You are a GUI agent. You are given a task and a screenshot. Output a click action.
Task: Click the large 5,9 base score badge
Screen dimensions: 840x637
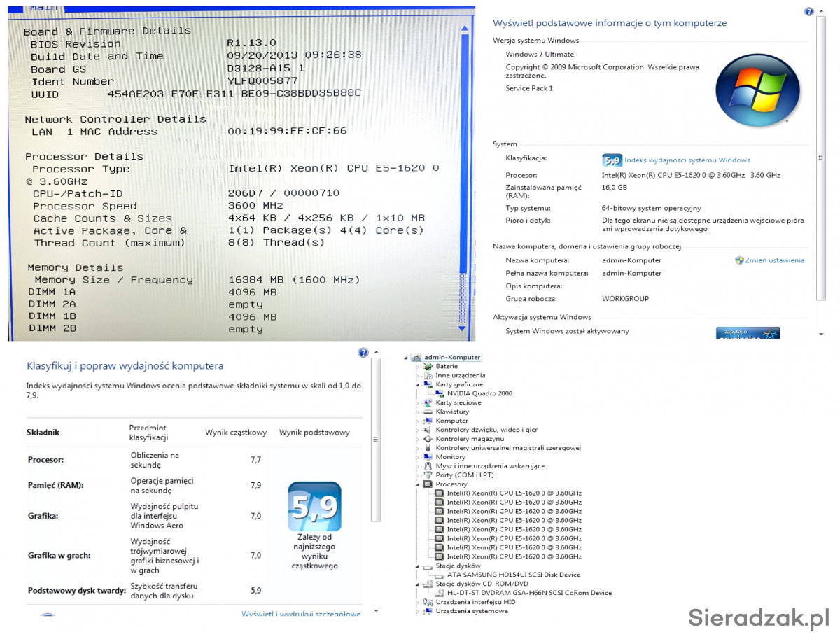[x=315, y=507]
